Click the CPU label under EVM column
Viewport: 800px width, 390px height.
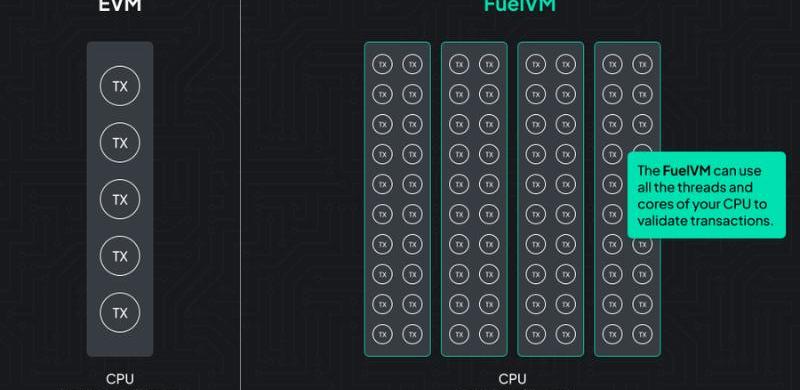pyautogui.click(x=120, y=379)
